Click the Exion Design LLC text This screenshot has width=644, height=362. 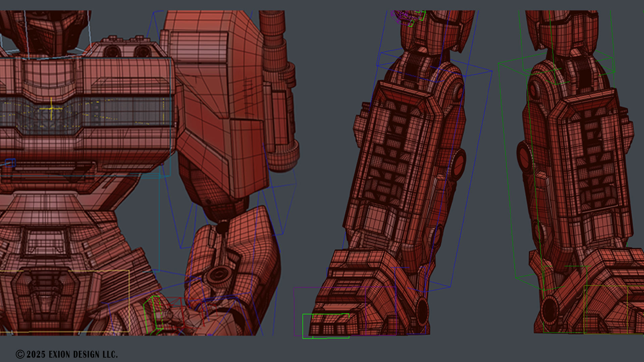point(83,354)
